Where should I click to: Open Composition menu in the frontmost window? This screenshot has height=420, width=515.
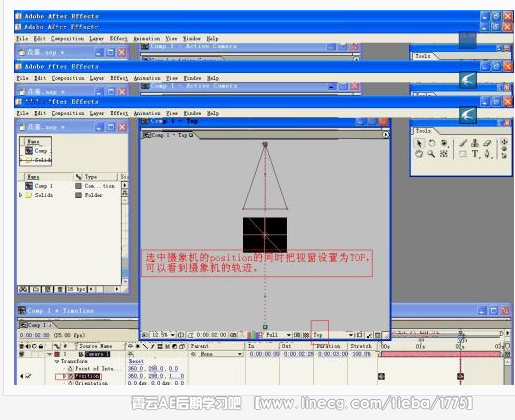(68, 113)
